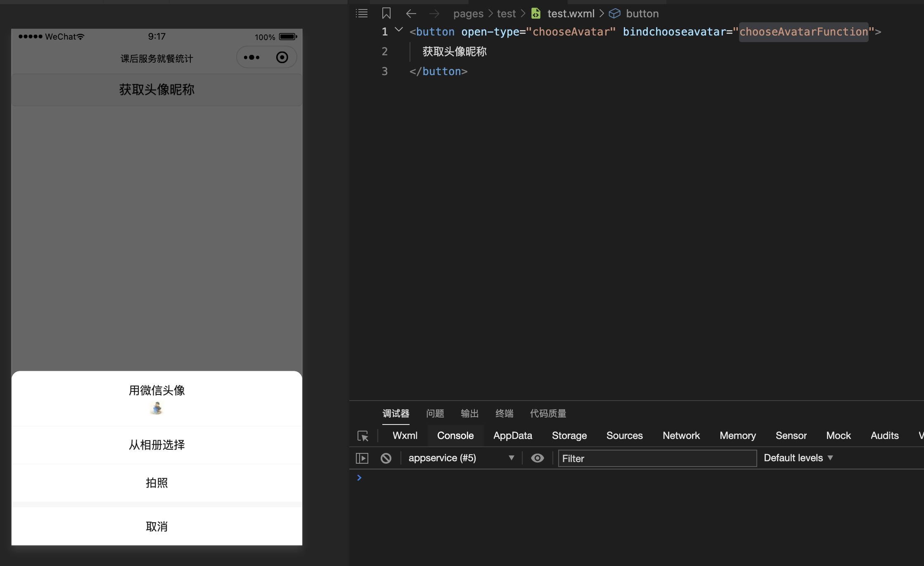The image size is (924, 566).
Task: Click the console Filter input field
Action: click(x=657, y=458)
